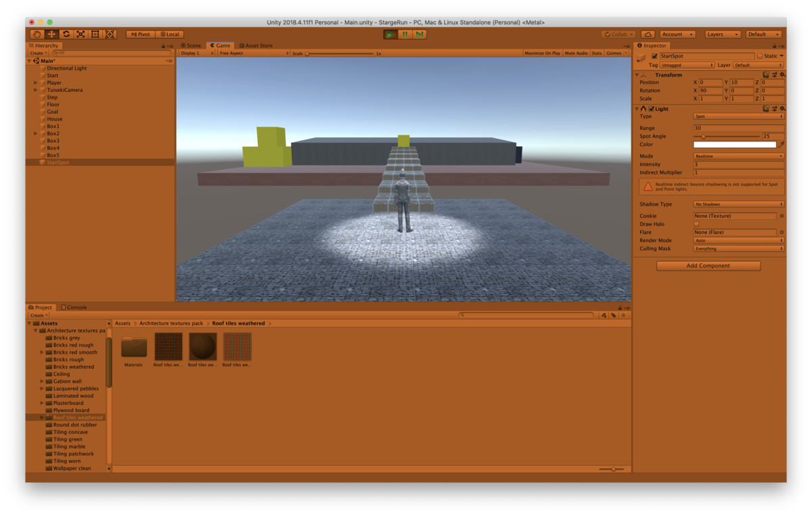The width and height of the screenshot is (812, 516).
Task: Disable the Light component checkbox
Action: (x=652, y=108)
